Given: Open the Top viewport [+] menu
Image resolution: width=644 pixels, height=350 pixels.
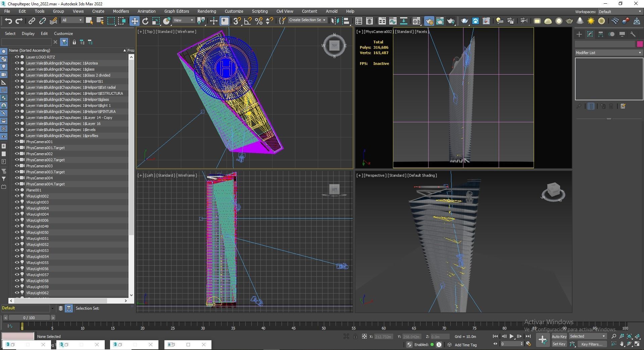Looking at the screenshot, I should point(141,32).
